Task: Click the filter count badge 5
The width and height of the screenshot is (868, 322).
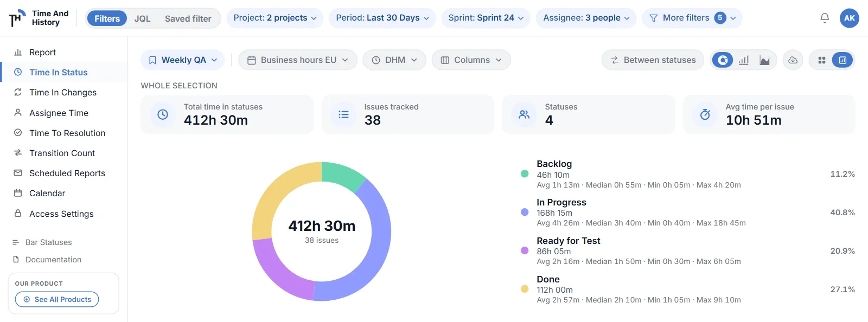Action: point(720,18)
